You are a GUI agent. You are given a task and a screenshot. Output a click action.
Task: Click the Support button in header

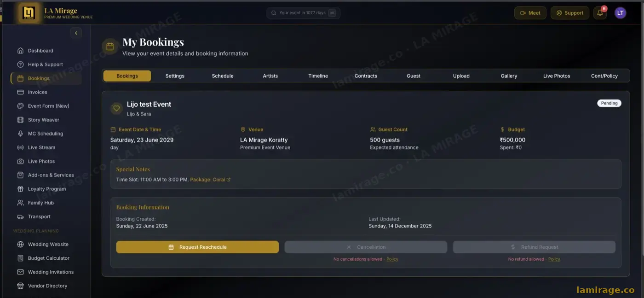(570, 13)
